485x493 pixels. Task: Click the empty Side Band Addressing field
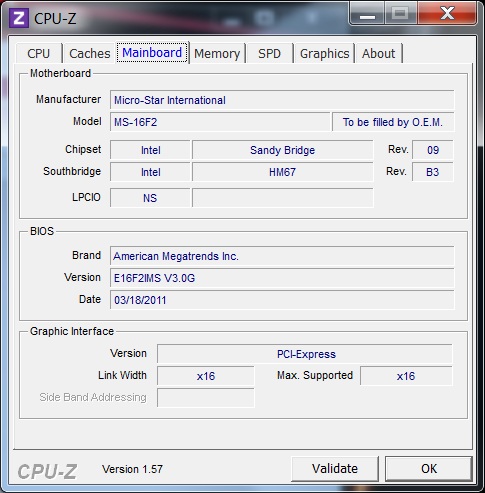(x=206, y=398)
